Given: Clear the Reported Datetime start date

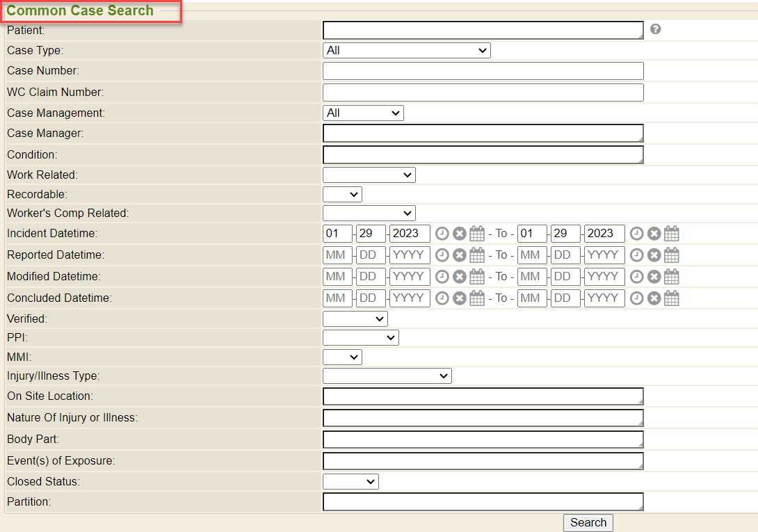Looking at the screenshot, I should [460, 255].
